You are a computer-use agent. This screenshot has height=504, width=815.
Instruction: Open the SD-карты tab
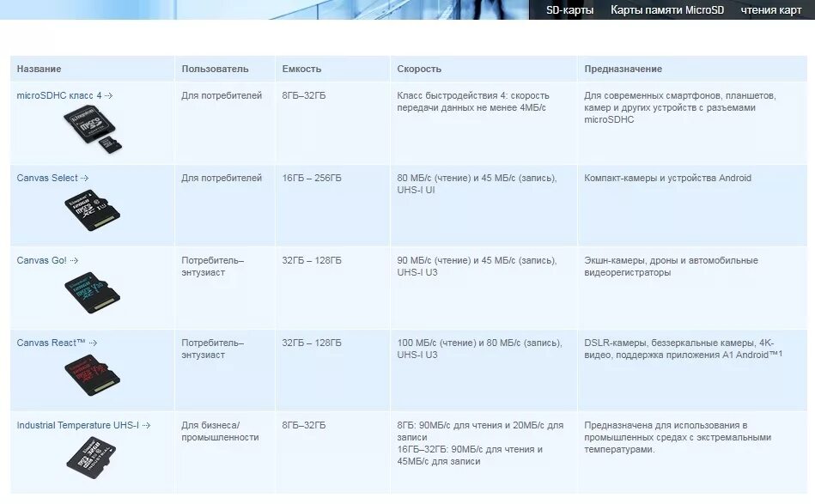(569, 9)
